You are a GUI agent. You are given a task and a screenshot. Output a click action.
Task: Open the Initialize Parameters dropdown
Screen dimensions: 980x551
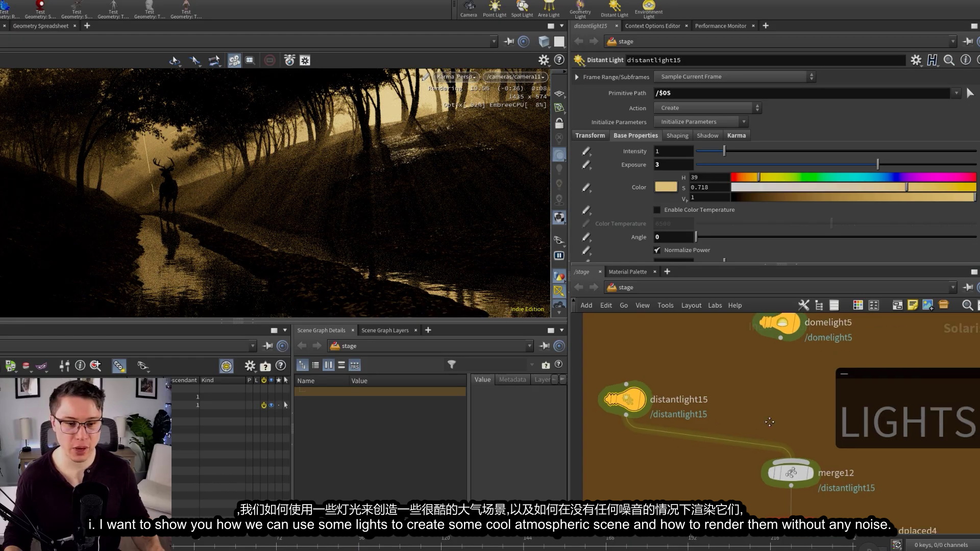701,121
